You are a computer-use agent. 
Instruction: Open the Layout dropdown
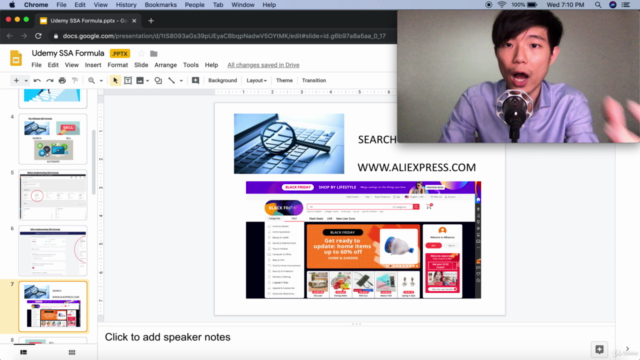256,80
